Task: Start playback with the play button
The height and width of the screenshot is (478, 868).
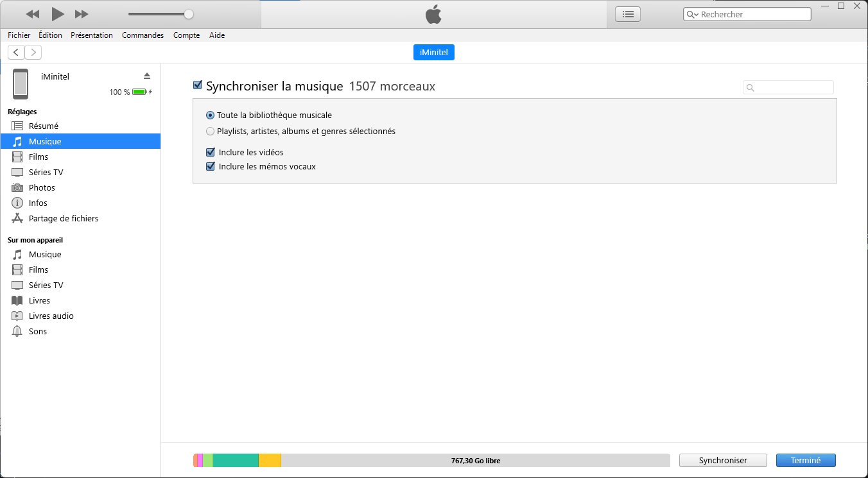Action: [57, 13]
